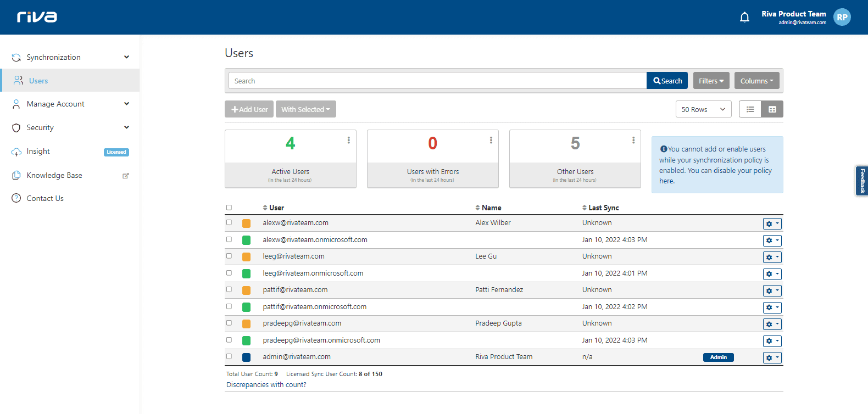Follow the Discrepancies with count link
Viewport: 868px width, 414px height.
point(266,385)
